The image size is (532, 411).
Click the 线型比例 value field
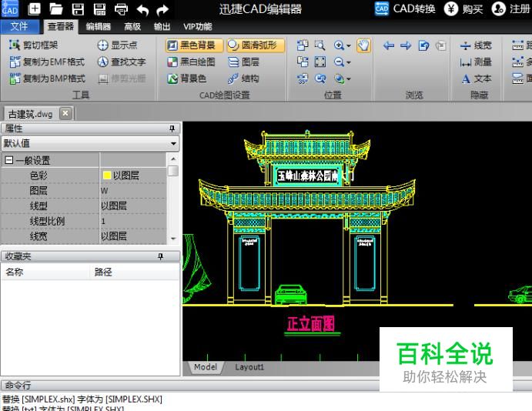(x=133, y=221)
